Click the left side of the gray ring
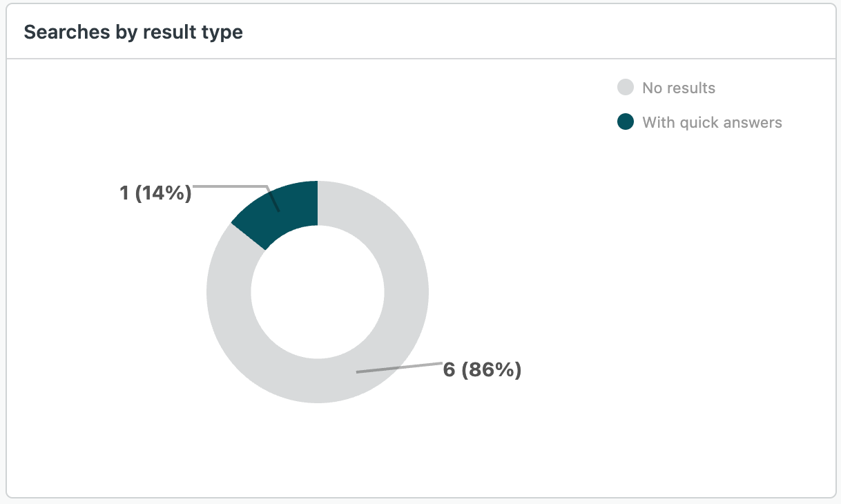 pos(229,291)
